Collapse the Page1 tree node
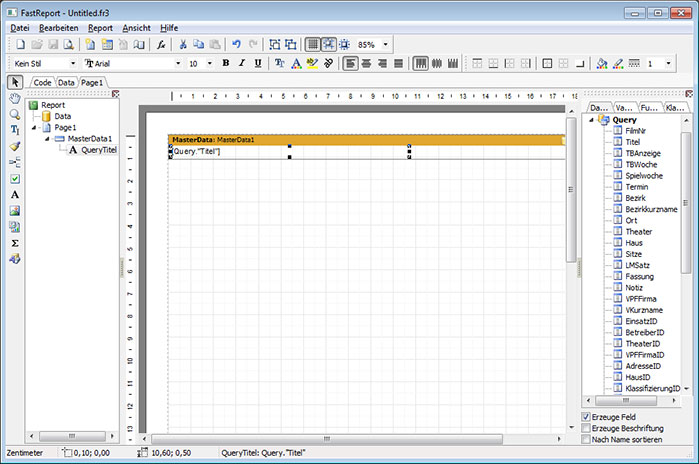The width and height of the screenshot is (699, 464). point(35,128)
